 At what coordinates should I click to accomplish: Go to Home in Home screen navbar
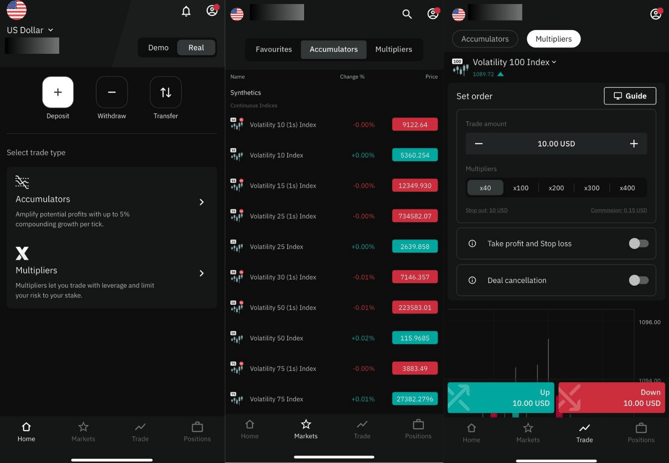pos(26,431)
